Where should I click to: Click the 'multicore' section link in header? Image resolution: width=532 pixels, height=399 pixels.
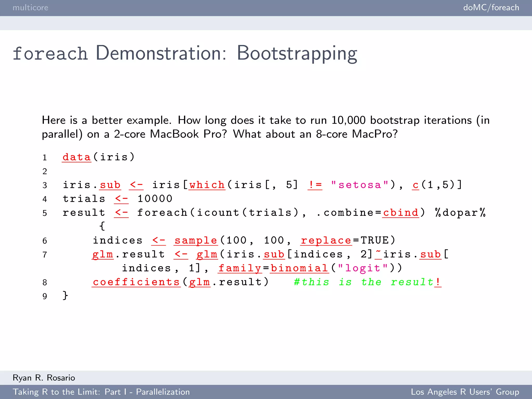tap(30, 8)
